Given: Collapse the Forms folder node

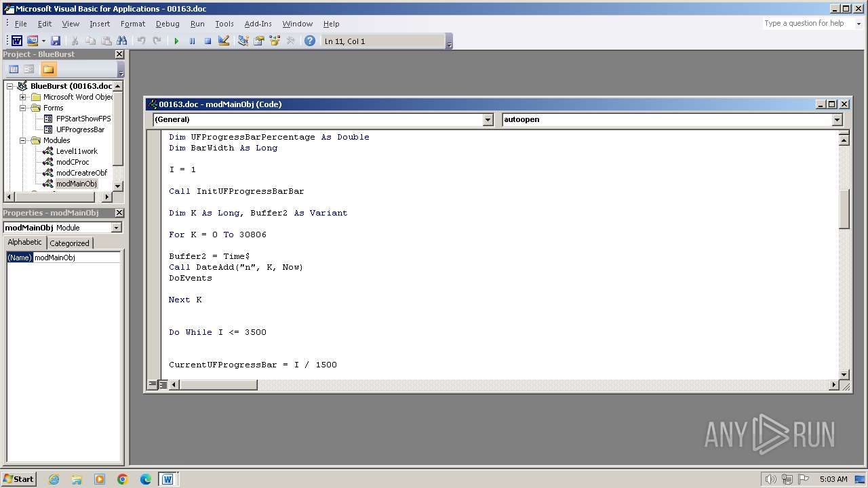Looking at the screenshot, I should click(23, 108).
